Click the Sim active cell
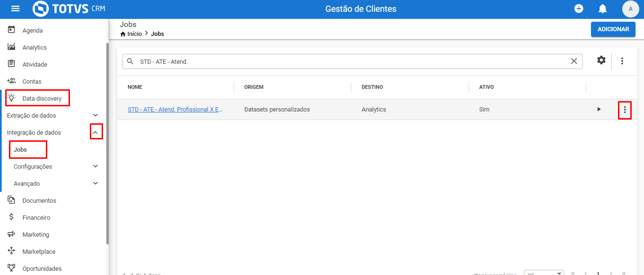Image resolution: width=644 pixels, height=275 pixels. pyautogui.click(x=484, y=109)
